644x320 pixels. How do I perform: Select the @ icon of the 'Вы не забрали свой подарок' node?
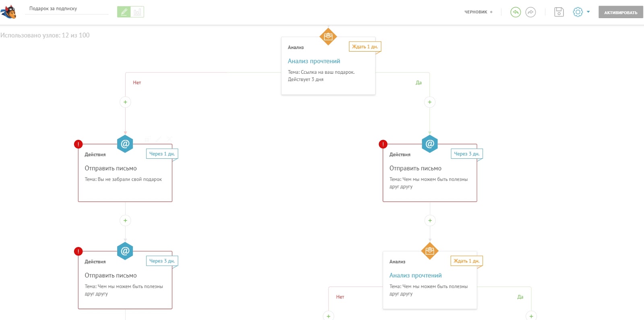[x=125, y=143]
